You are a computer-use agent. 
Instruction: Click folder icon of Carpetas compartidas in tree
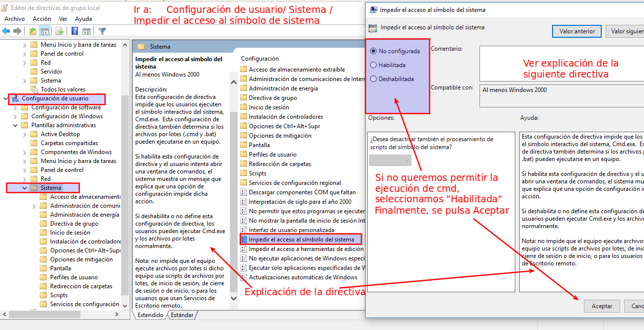coord(34,143)
